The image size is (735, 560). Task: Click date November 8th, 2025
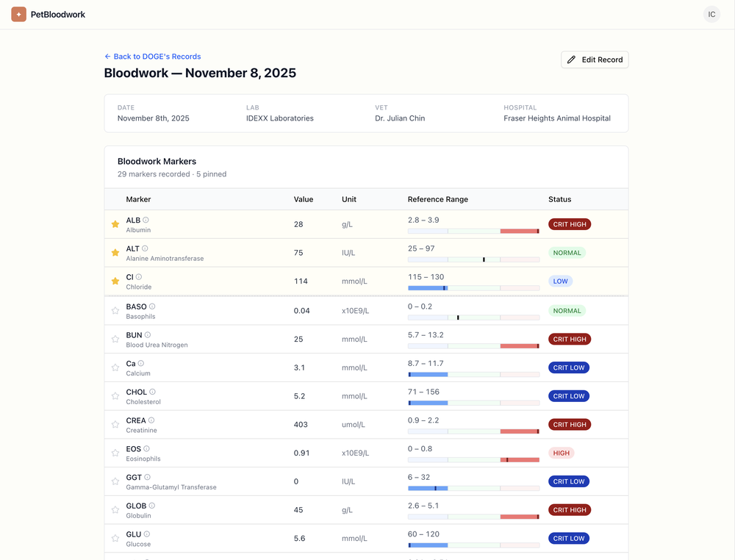pyautogui.click(x=154, y=118)
